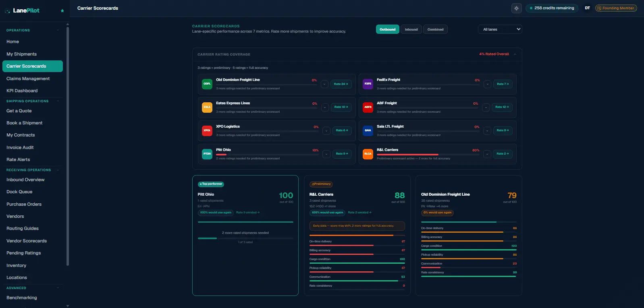644x308 pixels.
Task: Click the Old Dominion Freight Line scorecard
Action: tap(469, 236)
